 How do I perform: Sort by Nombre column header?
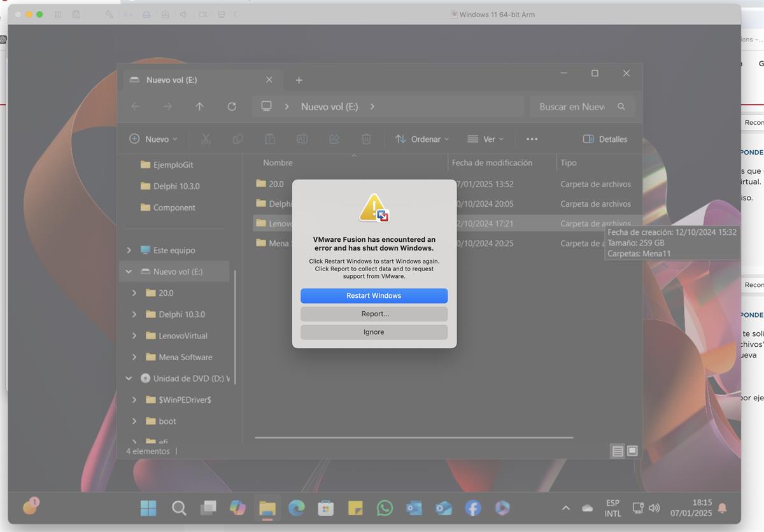point(278,163)
